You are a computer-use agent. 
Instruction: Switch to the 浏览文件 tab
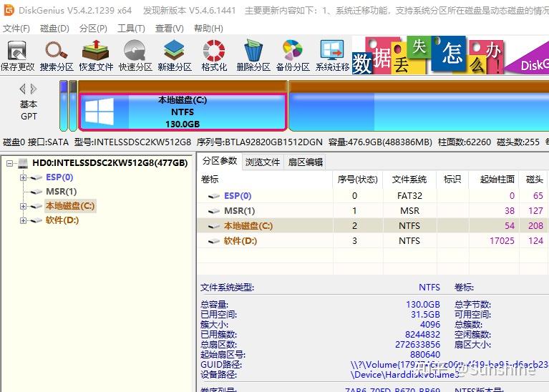pos(263,162)
